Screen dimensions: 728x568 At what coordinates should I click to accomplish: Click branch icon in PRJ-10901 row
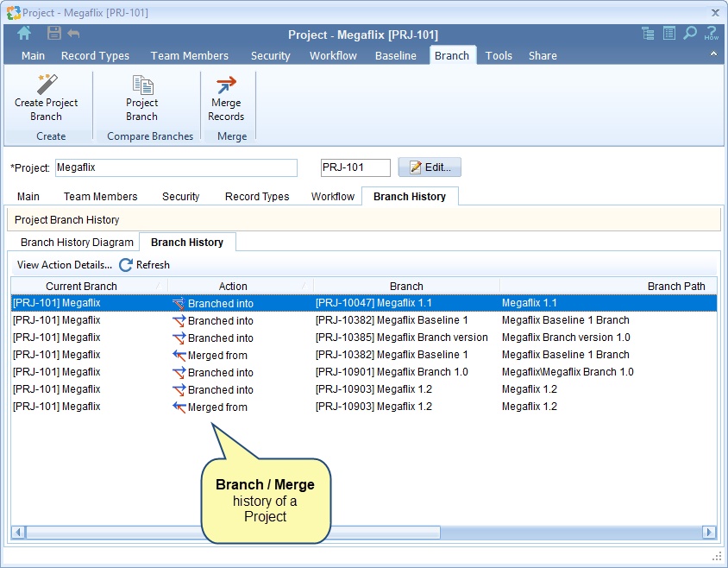coord(179,372)
